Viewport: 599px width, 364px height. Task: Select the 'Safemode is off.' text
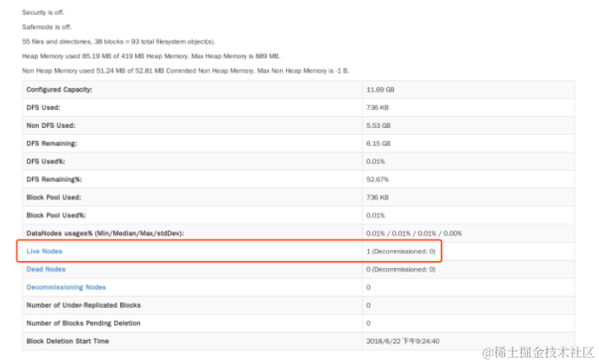pyautogui.click(x=47, y=27)
